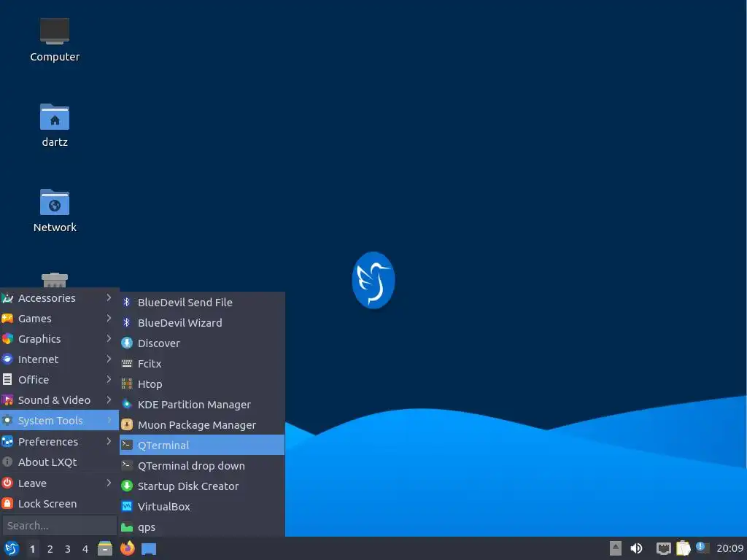The image size is (747, 560).
Task: Click the show desktop taskbar icon
Action: click(x=149, y=549)
